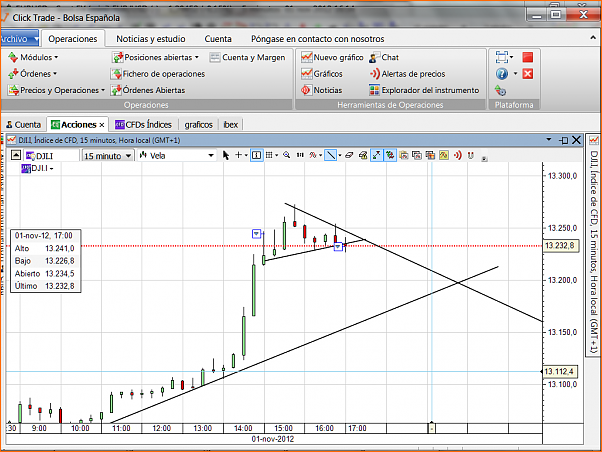Viewport: 602px width, 452px height.
Task: Click the upper blue order marker
Action: pos(256,233)
